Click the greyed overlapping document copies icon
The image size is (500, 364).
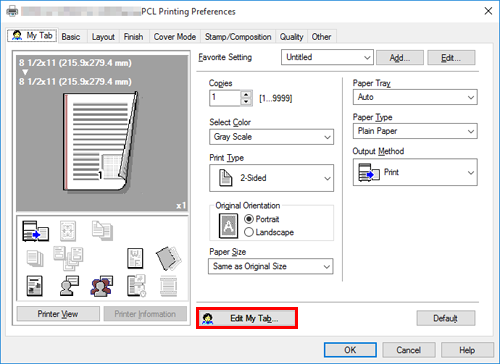pos(102,230)
